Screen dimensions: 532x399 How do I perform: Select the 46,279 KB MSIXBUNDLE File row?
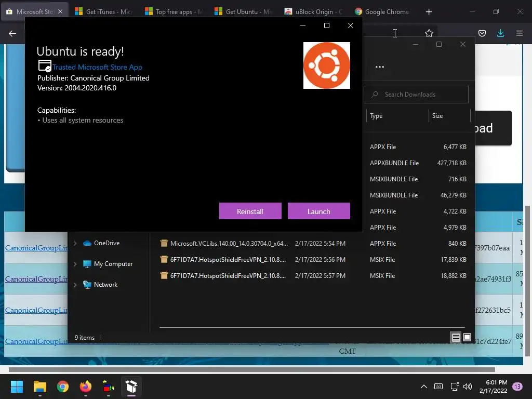[x=418, y=195]
